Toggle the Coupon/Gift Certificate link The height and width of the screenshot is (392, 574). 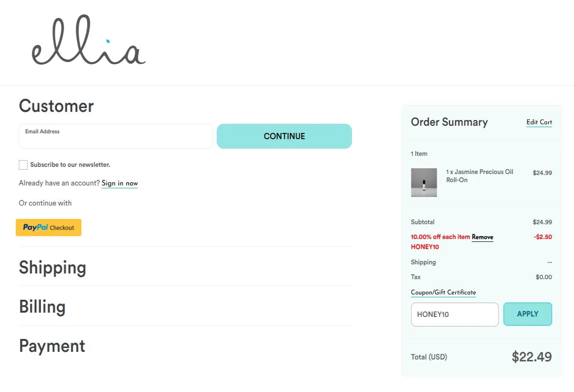coord(443,293)
